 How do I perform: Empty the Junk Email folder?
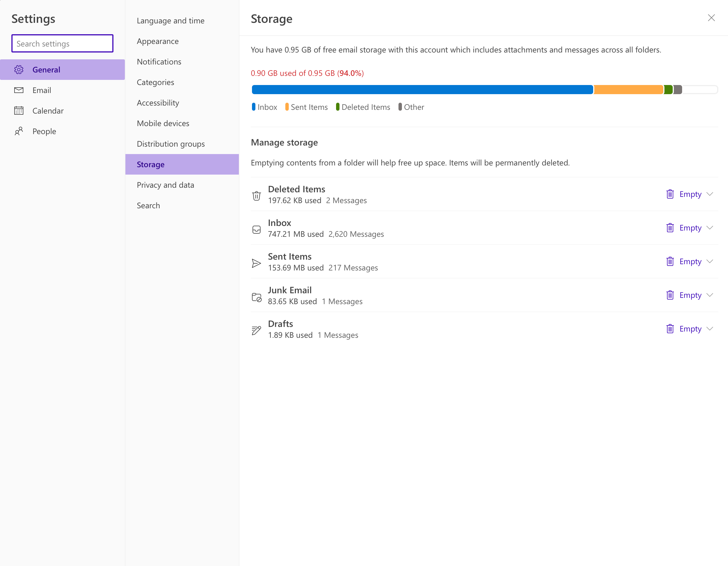click(x=690, y=295)
